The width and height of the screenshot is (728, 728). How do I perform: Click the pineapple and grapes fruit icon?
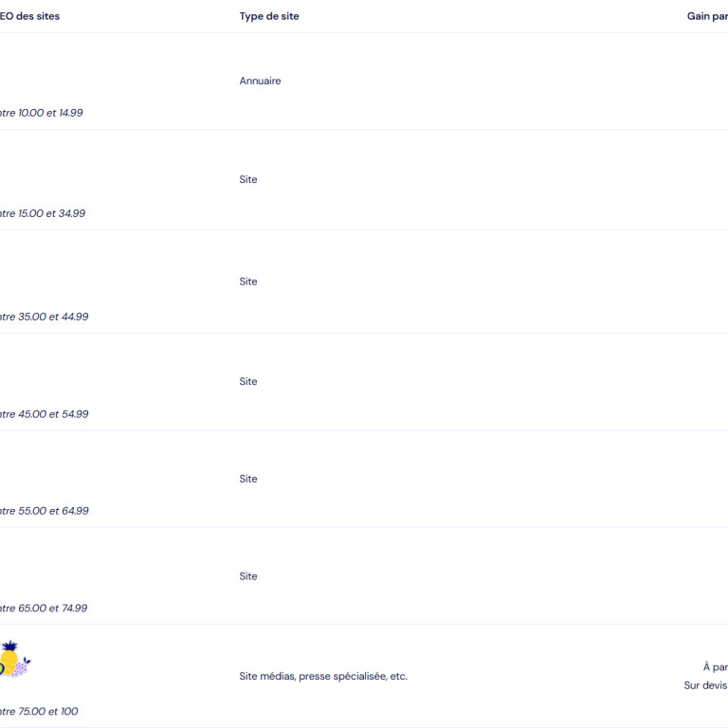(15, 659)
